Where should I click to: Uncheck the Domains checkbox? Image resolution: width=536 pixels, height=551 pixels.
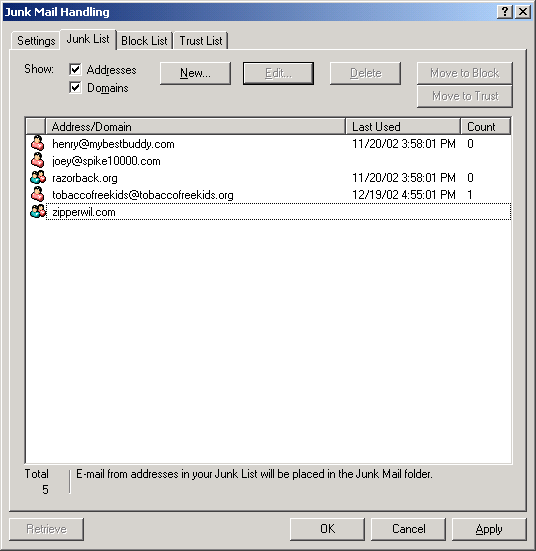(75, 87)
